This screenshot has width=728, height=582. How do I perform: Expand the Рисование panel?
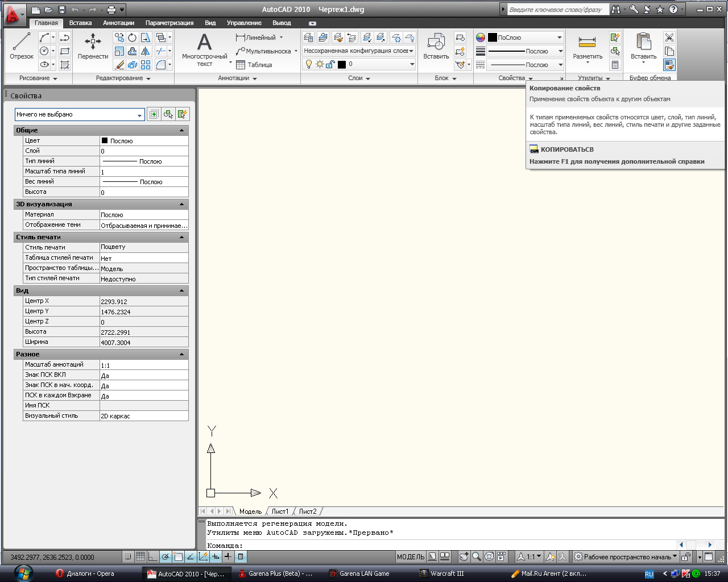[38, 78]
